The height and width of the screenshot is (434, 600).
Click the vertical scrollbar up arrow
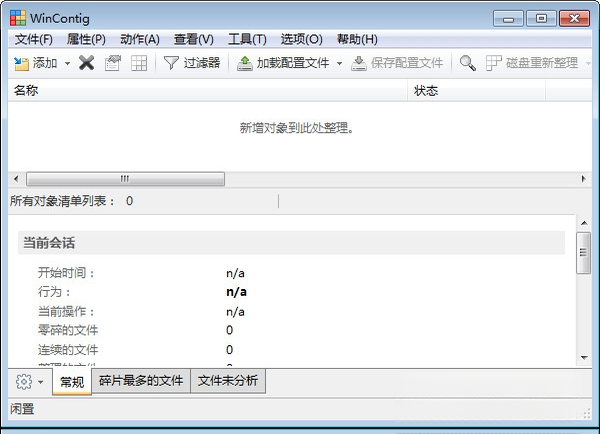(x=584, y=223)
